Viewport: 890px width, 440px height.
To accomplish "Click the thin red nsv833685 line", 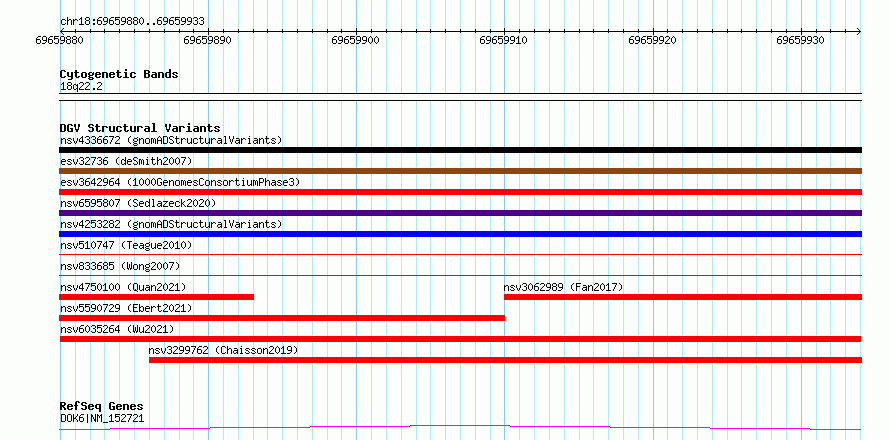I will coord(460,276).
